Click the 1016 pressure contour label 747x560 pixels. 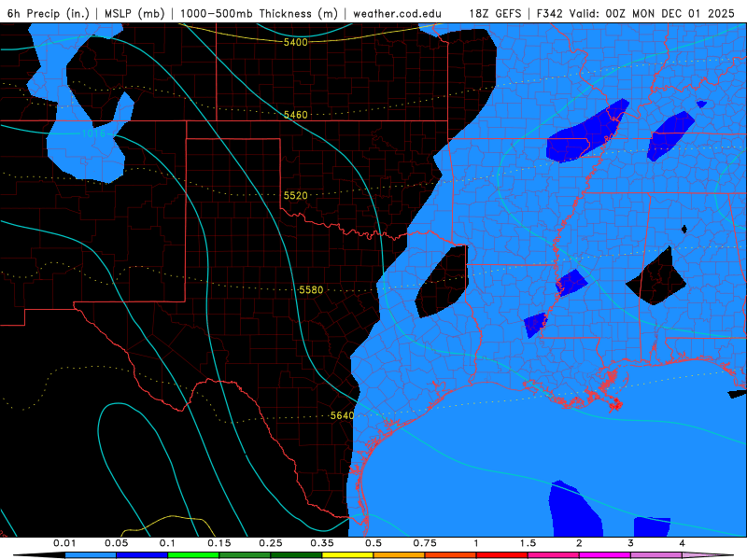[x=93, y=133]
